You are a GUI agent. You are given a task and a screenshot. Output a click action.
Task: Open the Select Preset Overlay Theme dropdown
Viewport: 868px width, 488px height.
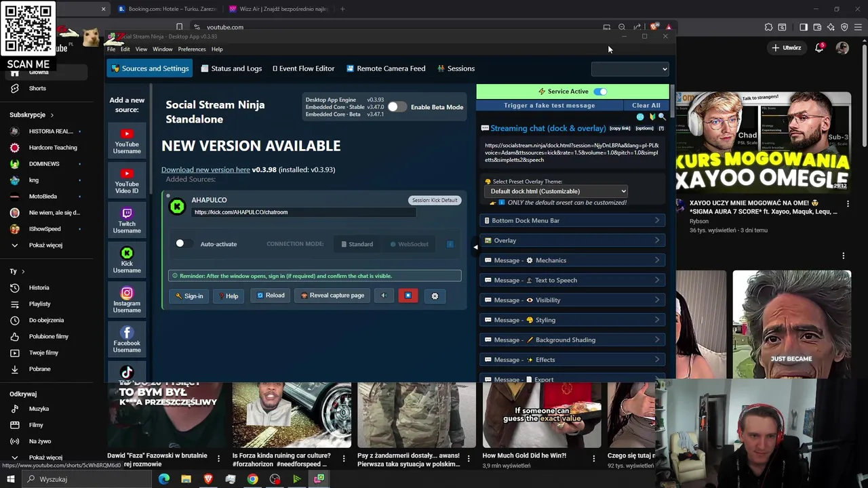pyautogui.click(x=556, y=191)
